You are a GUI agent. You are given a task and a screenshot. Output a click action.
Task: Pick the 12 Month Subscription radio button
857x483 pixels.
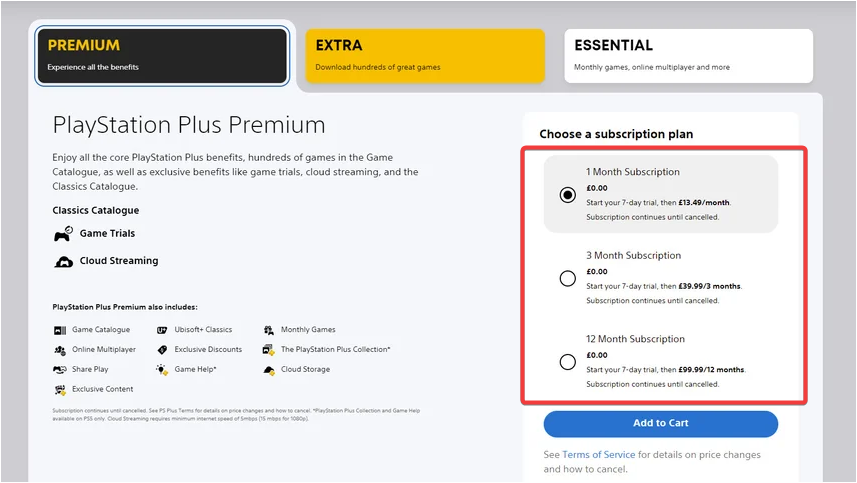tap(568, 362)
